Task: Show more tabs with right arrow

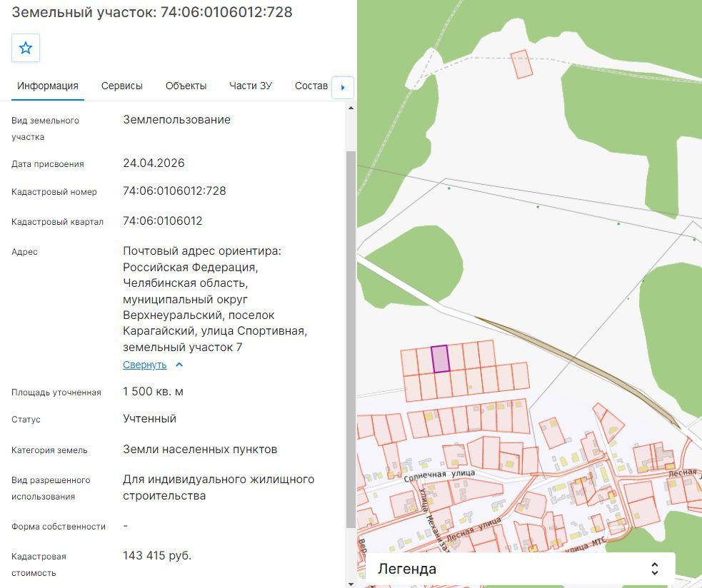Action: click(343, 87)
